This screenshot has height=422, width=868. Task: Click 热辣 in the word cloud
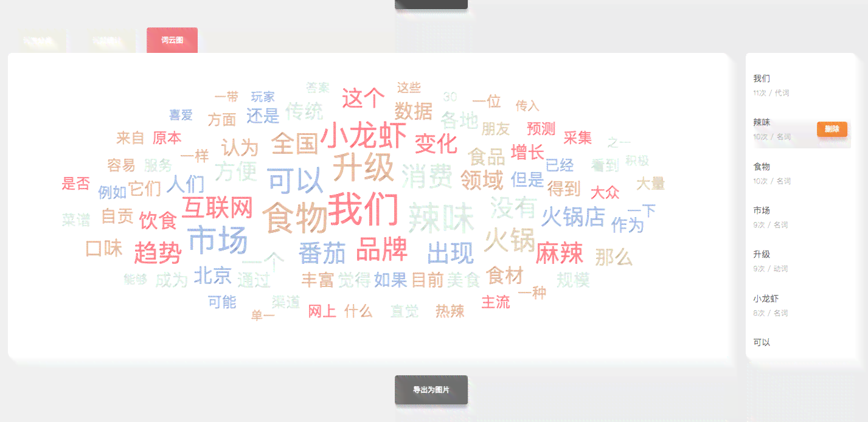[x=450, y=311]
